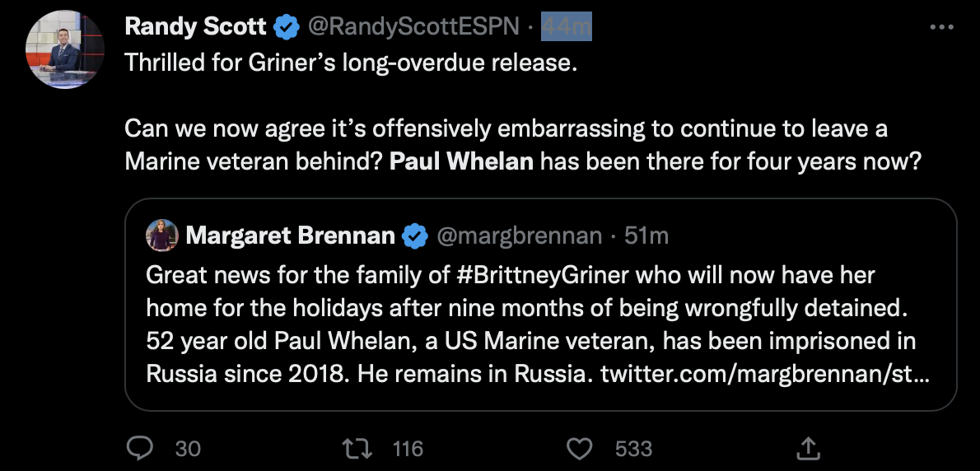
Task: Like the tweet with the heart icon
Action: point(581,448)
